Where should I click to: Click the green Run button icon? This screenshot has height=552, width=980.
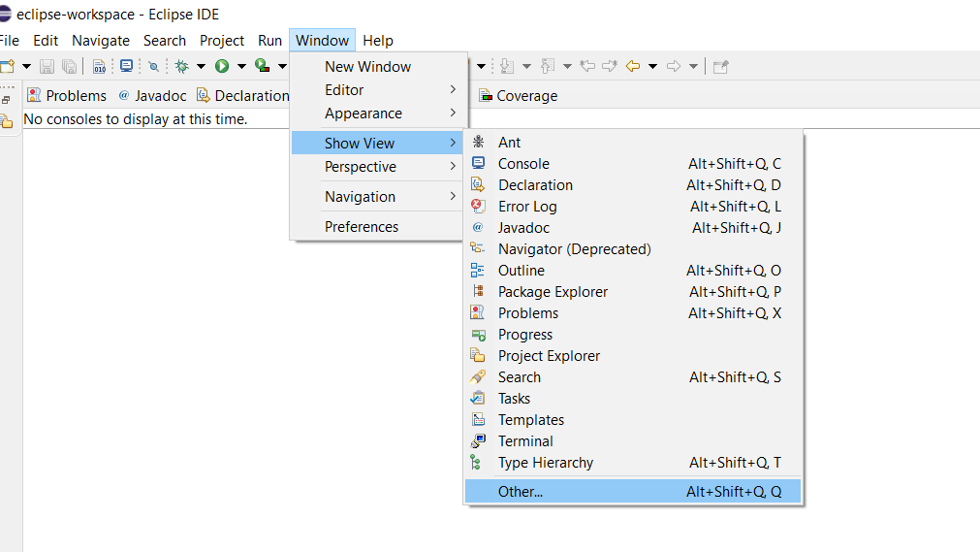point(222,66)
